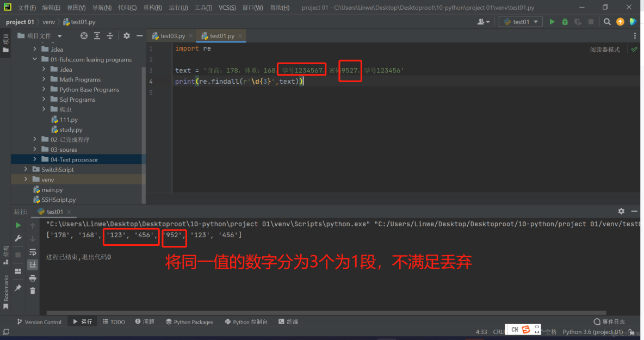
Task: Click the green inspections checkmark icon
Action: [x=634, y=50]
